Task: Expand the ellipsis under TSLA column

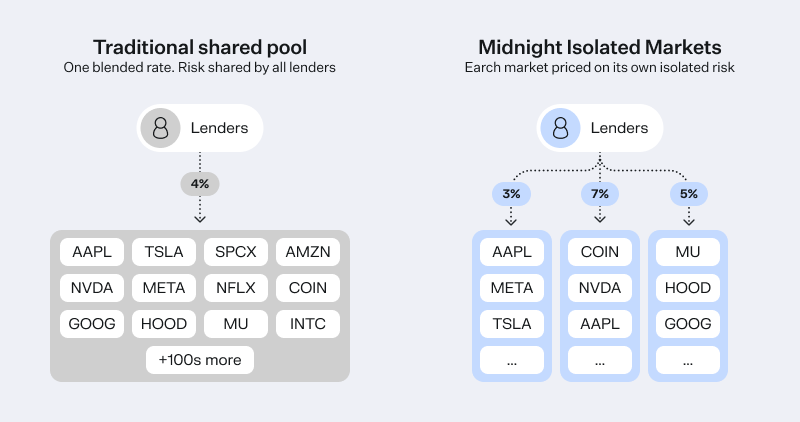Action: 512,360
